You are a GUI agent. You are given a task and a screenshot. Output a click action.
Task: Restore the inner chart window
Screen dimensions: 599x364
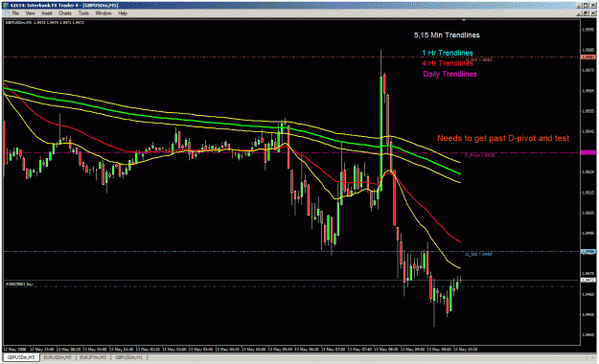586,13
